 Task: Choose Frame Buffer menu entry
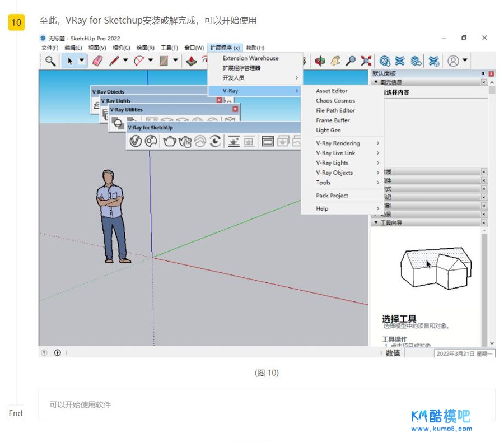pos(342,120)
